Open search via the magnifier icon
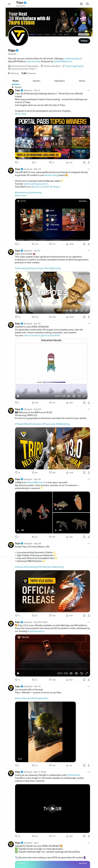 tap(88, 4)
